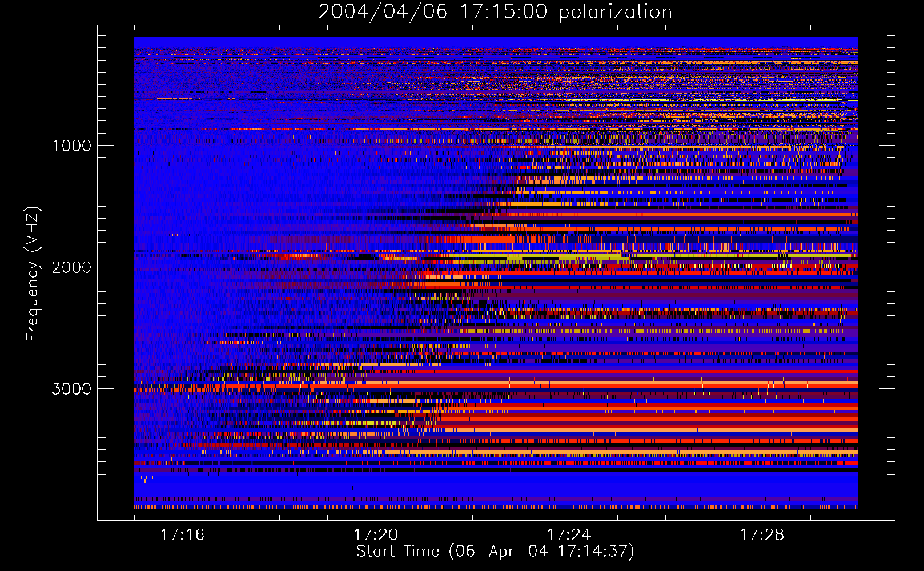Click the plot title '2004/04/06 17:15:00 polarization'
Image resolution: width=924 pixels, height=571 pixels.
[495, 12]
